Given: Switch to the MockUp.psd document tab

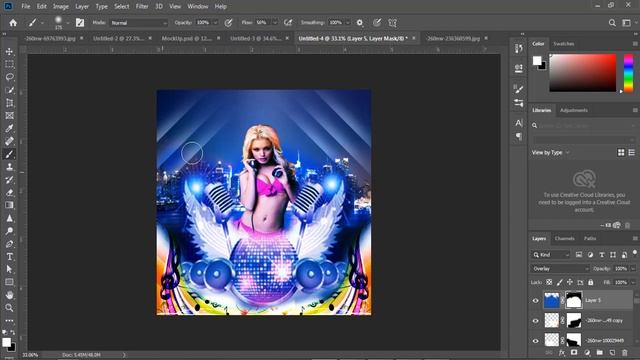Looking at the screenshot, I should tap(187, 38).
